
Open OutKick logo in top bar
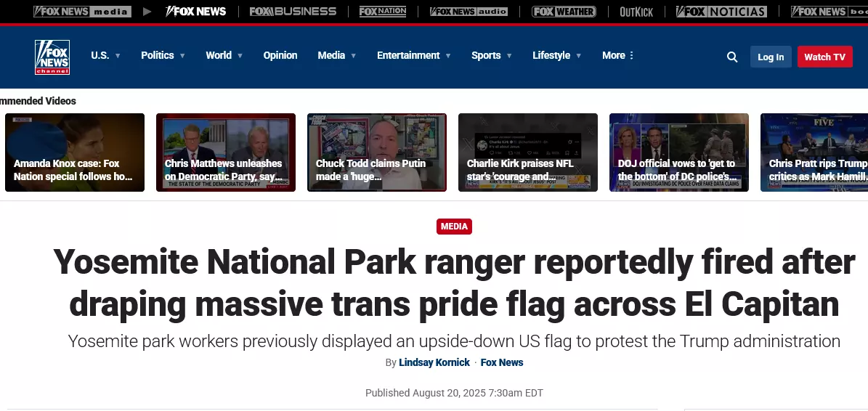click(x=636, y=12)
